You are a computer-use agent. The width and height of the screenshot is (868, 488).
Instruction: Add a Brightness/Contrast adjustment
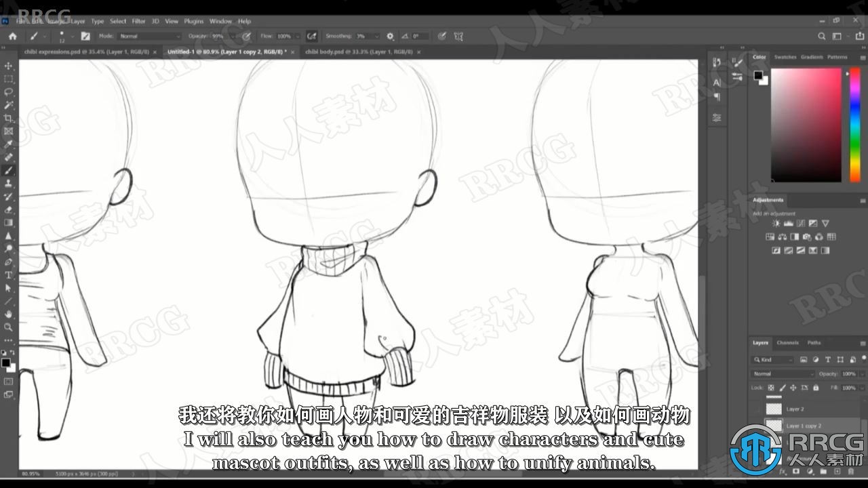(x=776, y=223)
